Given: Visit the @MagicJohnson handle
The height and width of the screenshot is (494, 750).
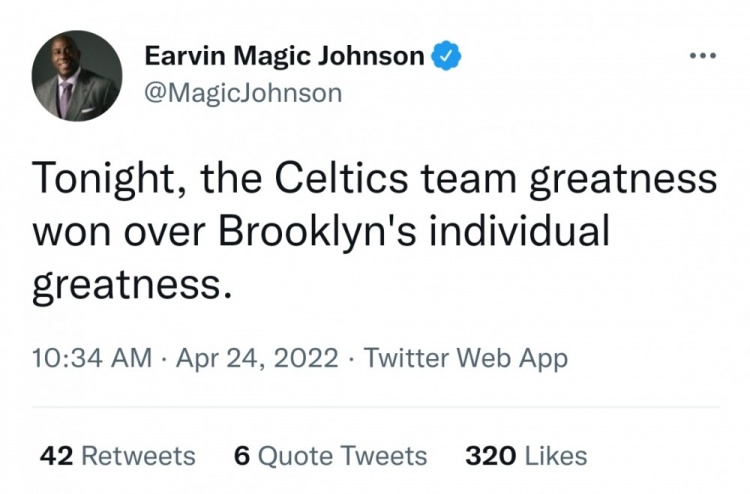Looking at the screenshot, I should pos(243,93).
